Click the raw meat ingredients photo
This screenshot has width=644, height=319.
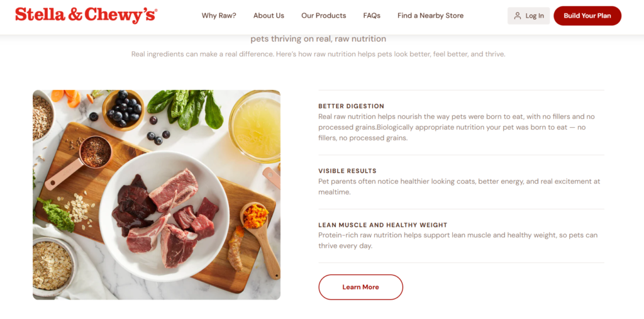click(x=157, y=195)
